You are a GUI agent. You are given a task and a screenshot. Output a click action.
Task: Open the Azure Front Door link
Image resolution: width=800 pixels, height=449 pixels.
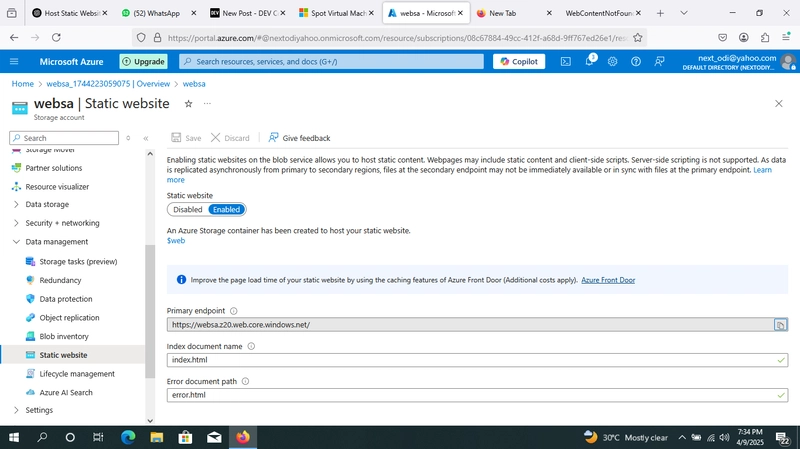point(608,280)
